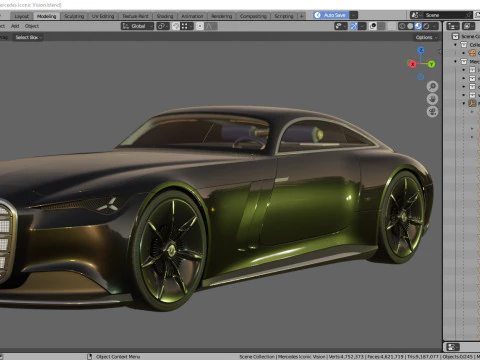
Task: Collapse the Collection tree item
Action: click(x=455, y=45)
